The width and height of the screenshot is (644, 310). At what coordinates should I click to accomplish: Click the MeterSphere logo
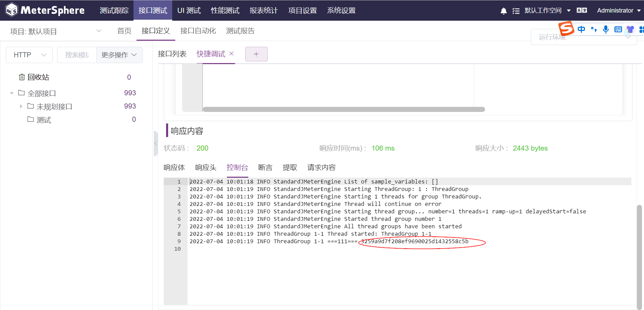pos(45,10)
